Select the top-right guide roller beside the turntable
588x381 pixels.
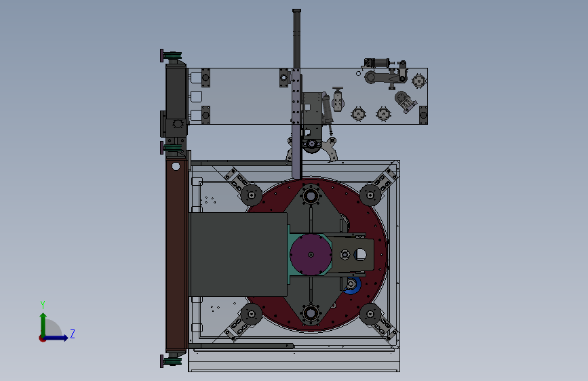coord(370,195)
